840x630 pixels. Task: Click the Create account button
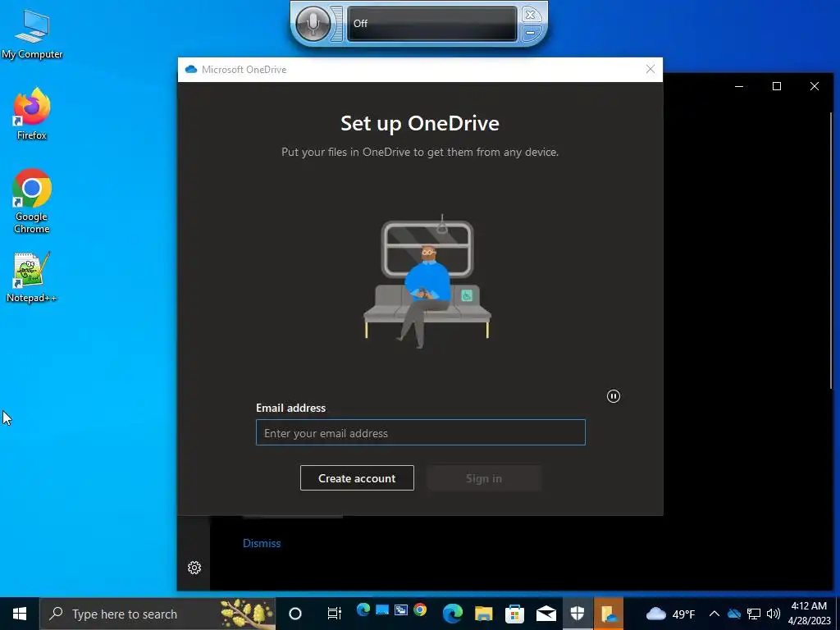click(x=357, y=478)
